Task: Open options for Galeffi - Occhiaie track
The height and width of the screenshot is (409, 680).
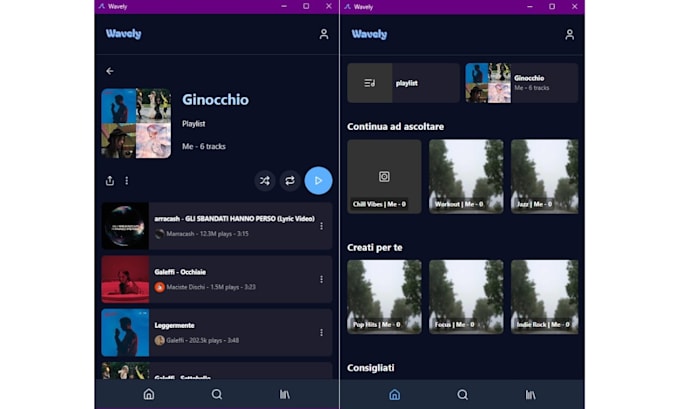Action: pos(321,279)
